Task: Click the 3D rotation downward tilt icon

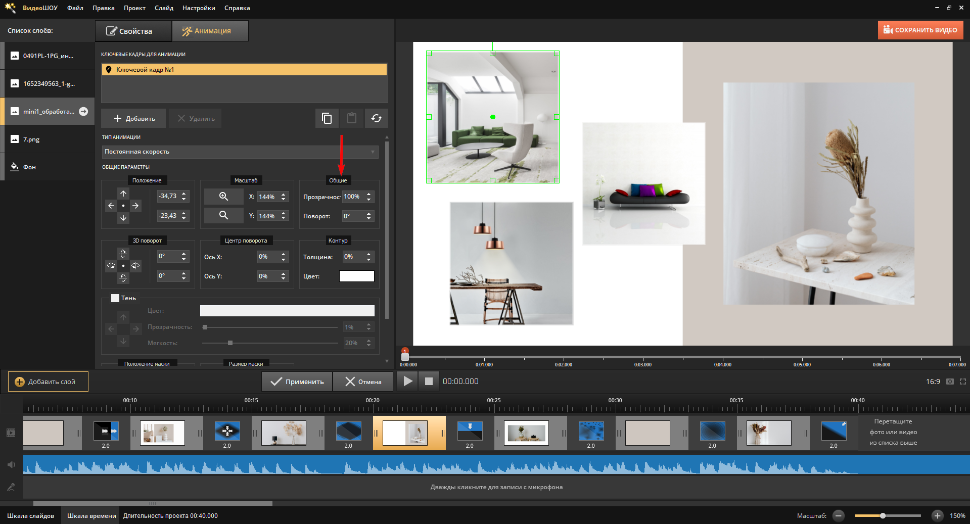Action: tap(123, 278)
